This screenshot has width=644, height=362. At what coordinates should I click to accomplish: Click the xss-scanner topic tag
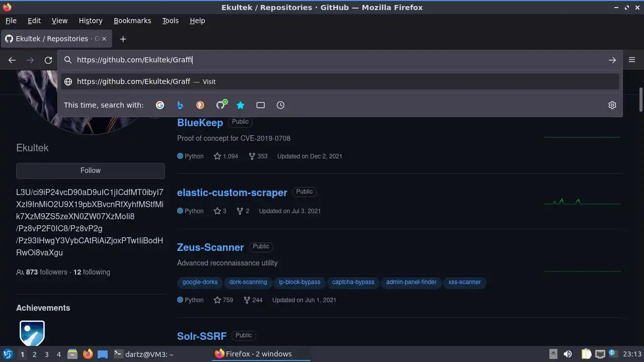pyautogui.click(x=464, y=282)
